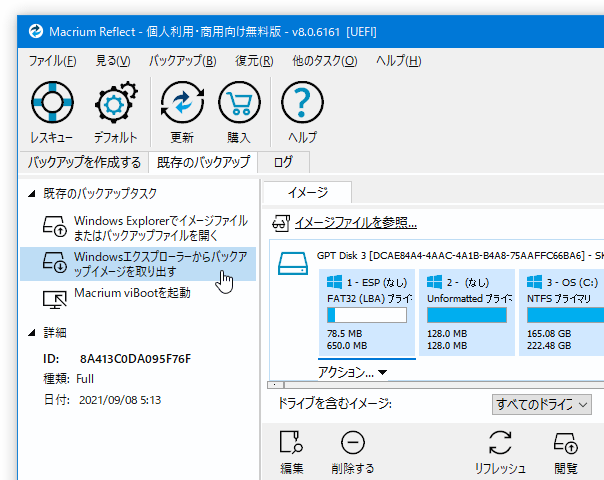Viewport: 604px width, 480px height.
Task: Click the Macrium Reflect logo in title bar
Action: [36, 31]
